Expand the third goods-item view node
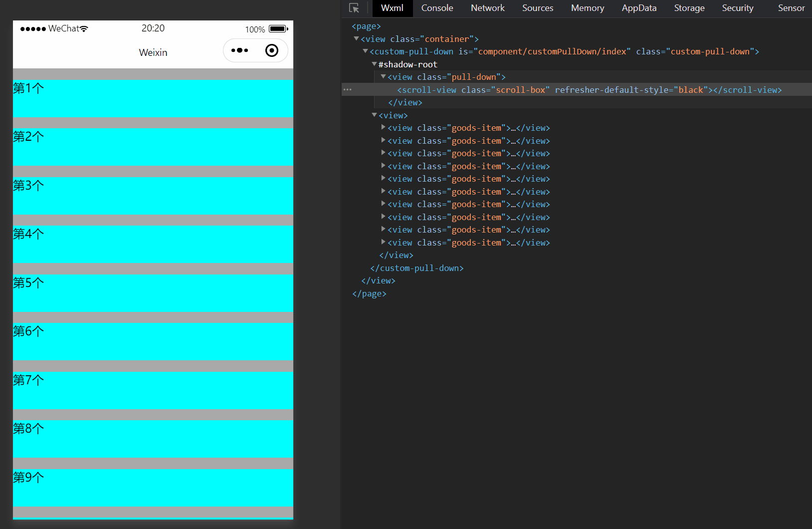This screenshot has width=812, height=529. (383, 153)
